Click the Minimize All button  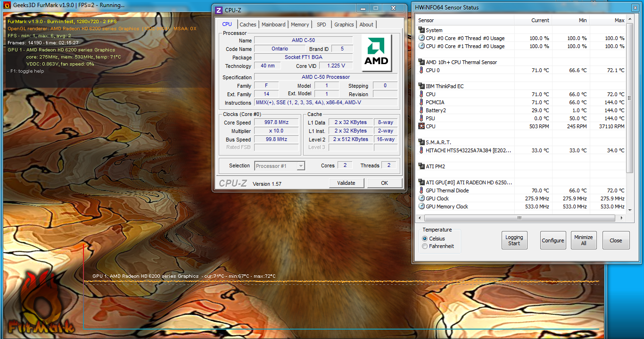(x=584, y=240)
